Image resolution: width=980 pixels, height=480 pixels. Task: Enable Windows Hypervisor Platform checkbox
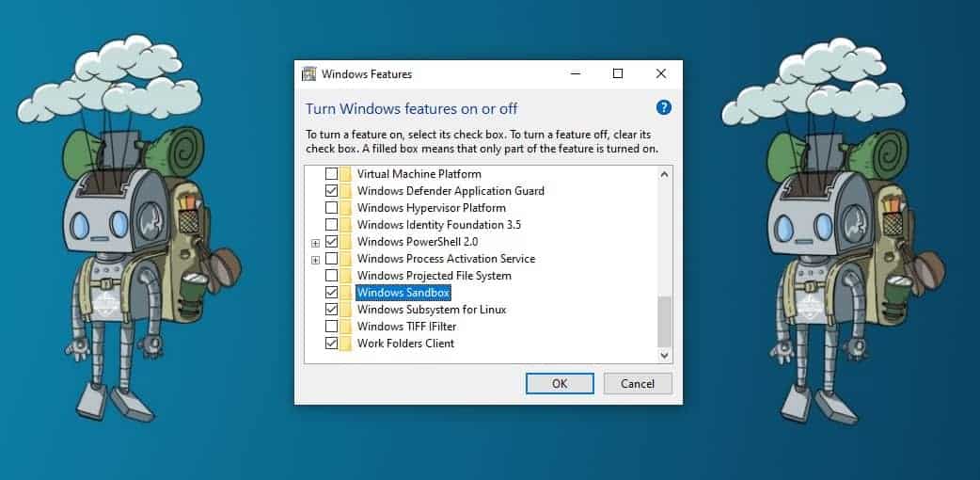(331, 208)
